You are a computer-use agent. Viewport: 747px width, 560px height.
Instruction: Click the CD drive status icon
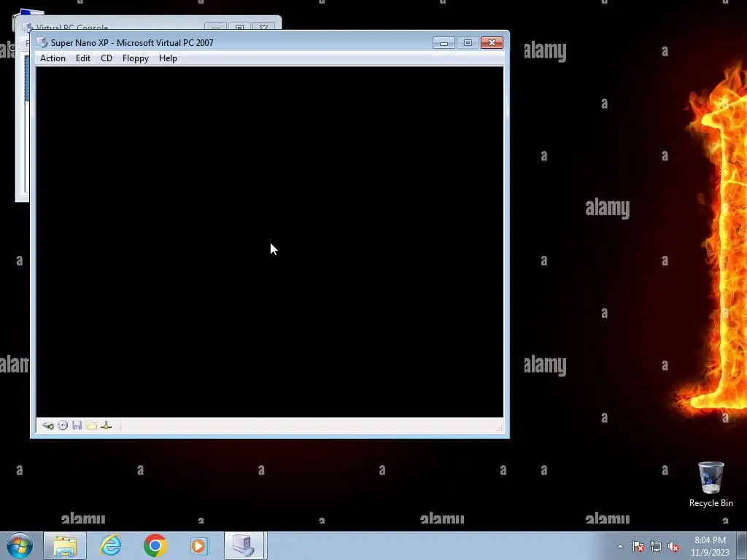pyautogui.click(x=63, y=425)
